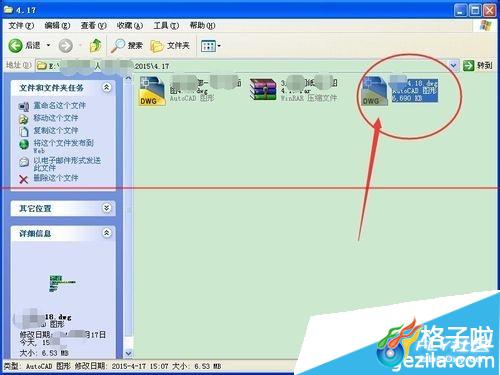Click the sidebar scrollbar down arrow
Screen dimensions: 500x375
click(x=128, y=353)
